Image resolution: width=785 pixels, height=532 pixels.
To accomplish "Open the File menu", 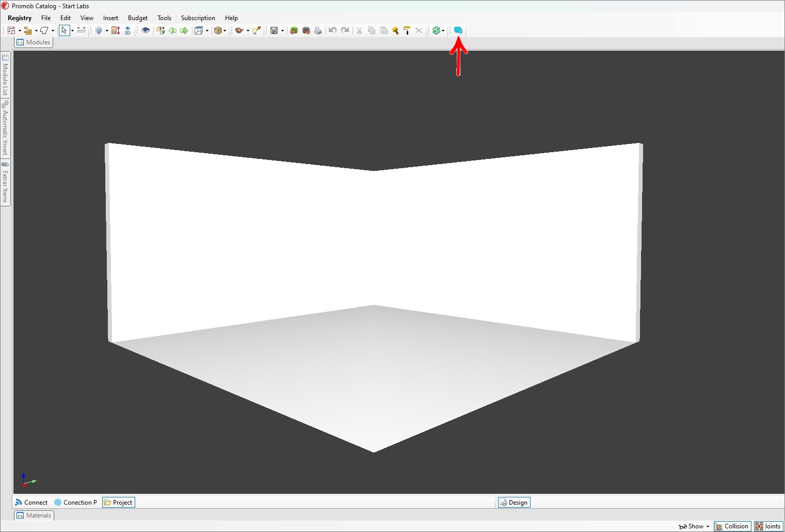I will click(x=46, y=18).
